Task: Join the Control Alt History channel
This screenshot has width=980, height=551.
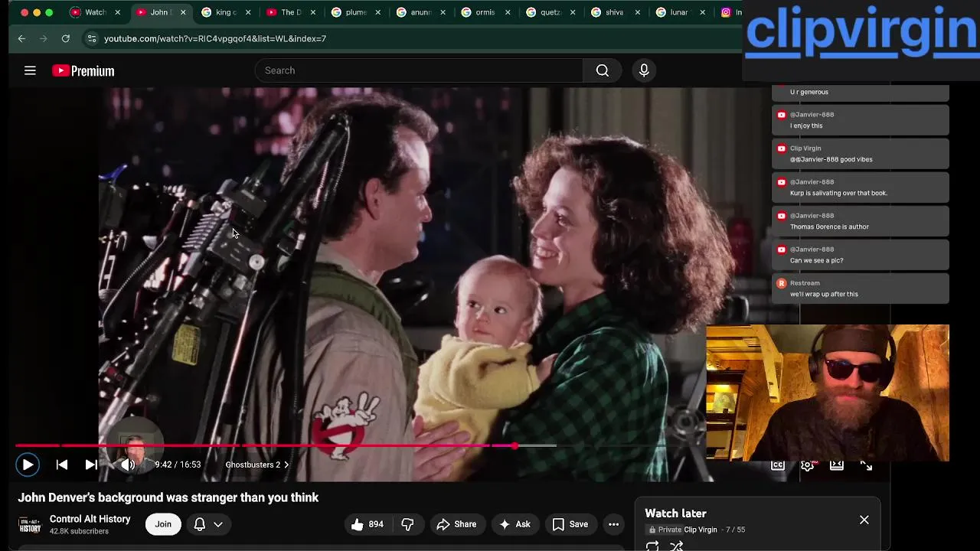Action: [163, 524]
